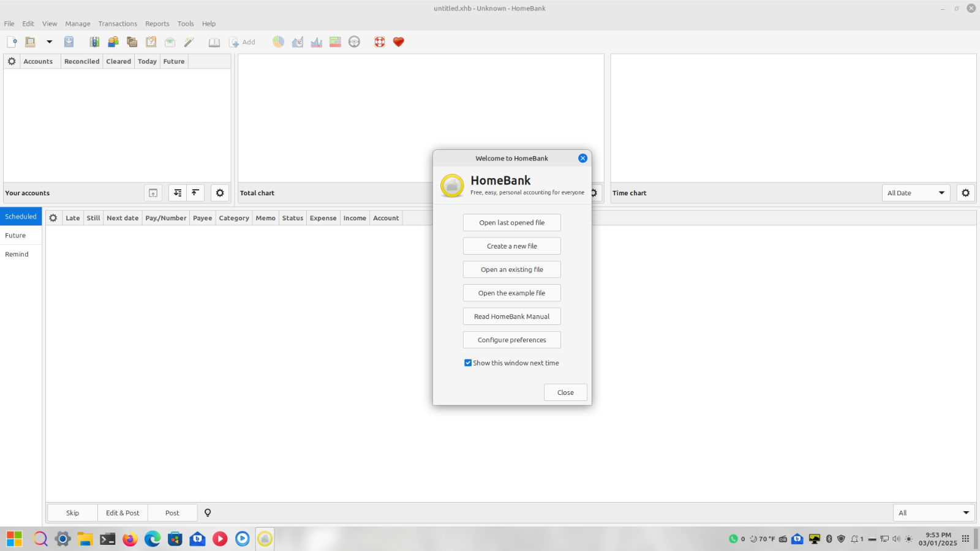This screenshot has height=551, width=980.
Task: Sort by Payee column header
Action: [x=203, y=218]
